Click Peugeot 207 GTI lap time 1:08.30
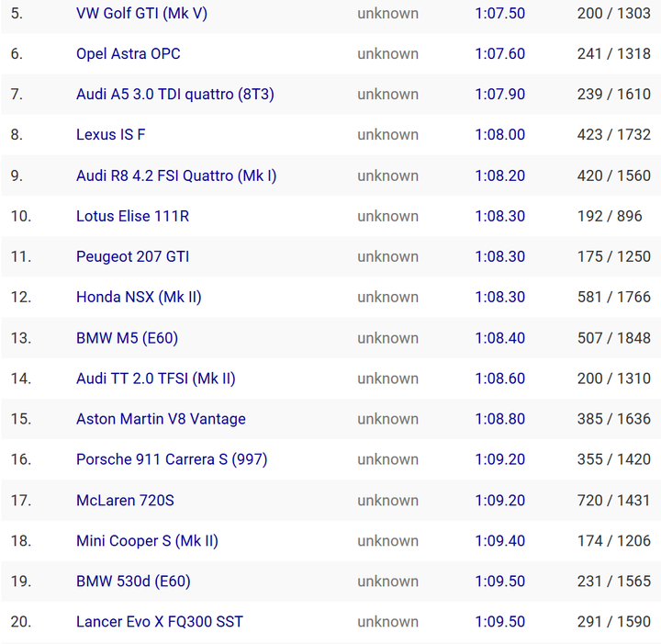Screen dimensions: 661x644 [x=500, y=257]
